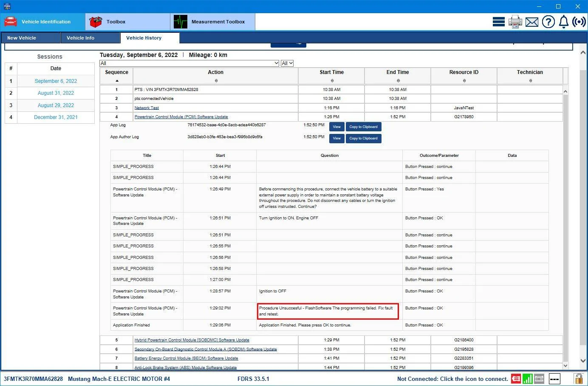
Task: Open the August 31, 2022 session
Action: pos(56,93)
